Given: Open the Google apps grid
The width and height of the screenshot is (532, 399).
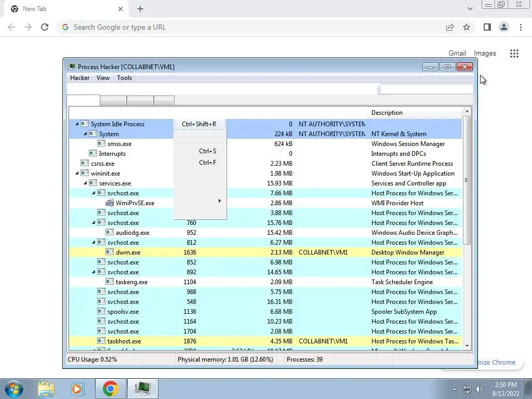Looking at the screenshot, I should (514, 54).
